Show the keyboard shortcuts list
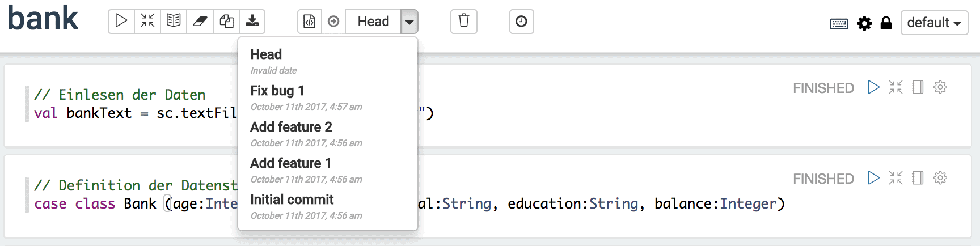Screen dimensions: 980x246 [x=839, y=23]
